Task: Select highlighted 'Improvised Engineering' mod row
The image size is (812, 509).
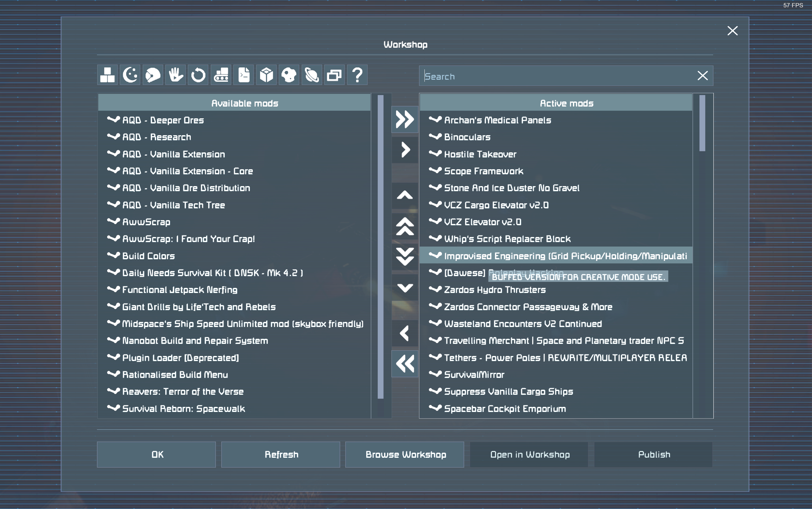Action: tap(556, 256)
